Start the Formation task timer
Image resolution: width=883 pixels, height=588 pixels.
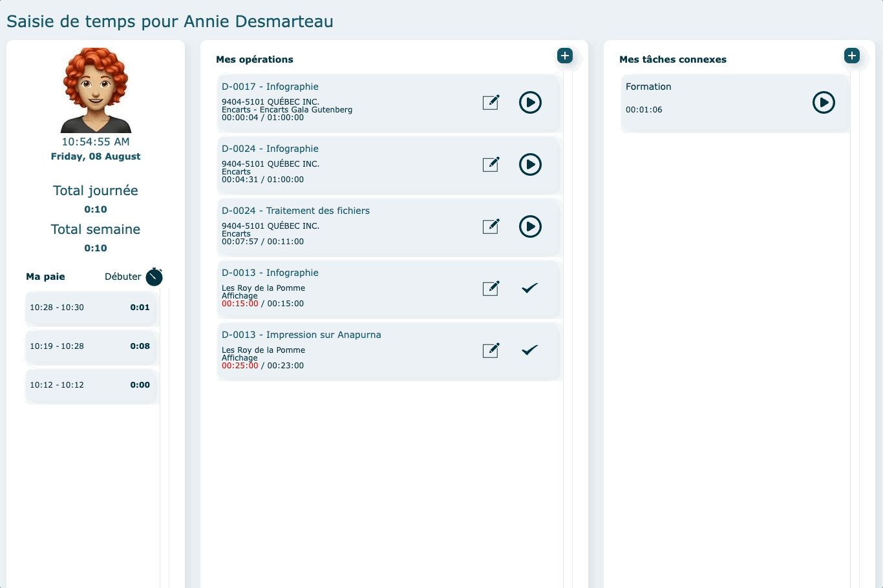coord(824,102)
